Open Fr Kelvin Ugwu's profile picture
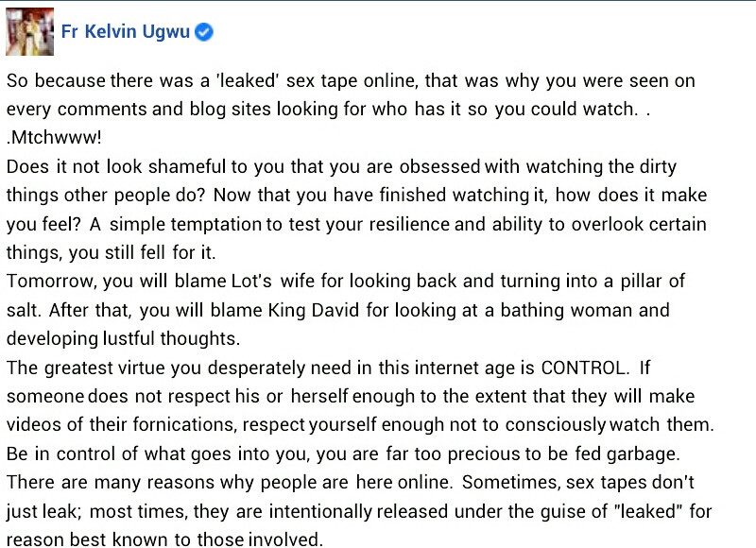Image resolution: width=756 pixels, height=548 pixels. tap(28, 31)
